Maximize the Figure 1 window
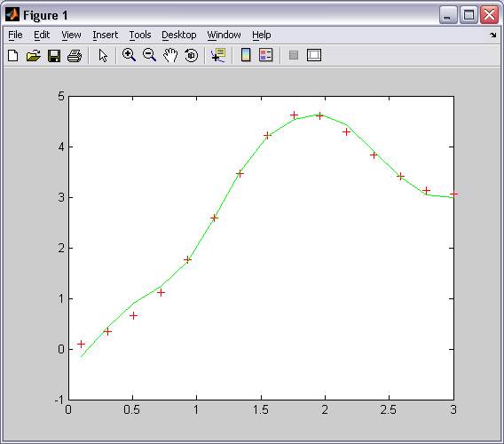Viewport: 504px width, 444px height. tap(469, 15)
